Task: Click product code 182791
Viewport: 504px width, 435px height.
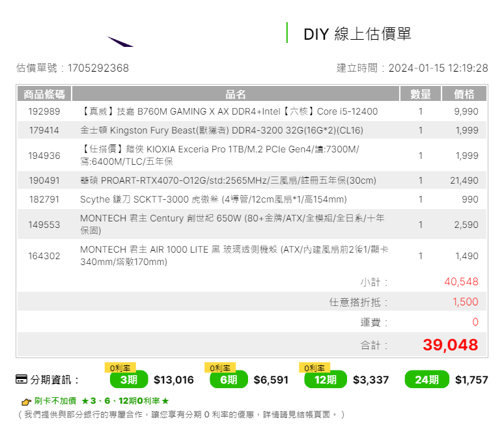Action: tap(44, 199)
